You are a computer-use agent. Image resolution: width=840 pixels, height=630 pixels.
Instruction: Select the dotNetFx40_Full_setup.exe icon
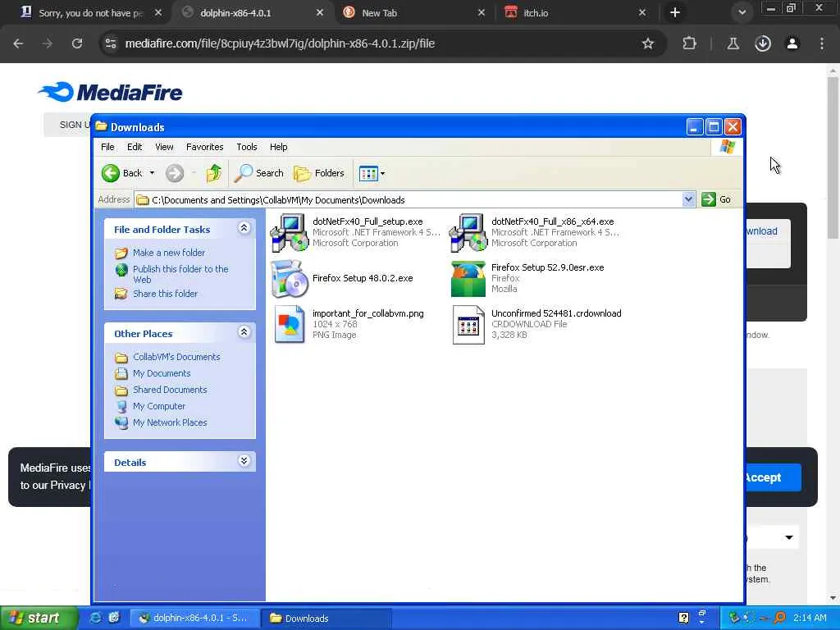click(x=290, y=232)
